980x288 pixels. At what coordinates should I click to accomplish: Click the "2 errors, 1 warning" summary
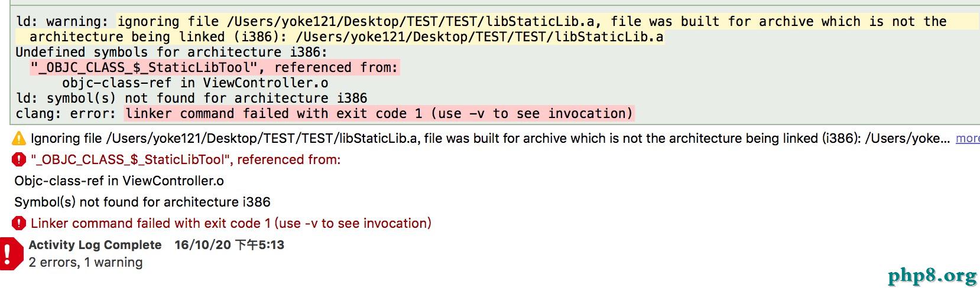coord(85,263)
